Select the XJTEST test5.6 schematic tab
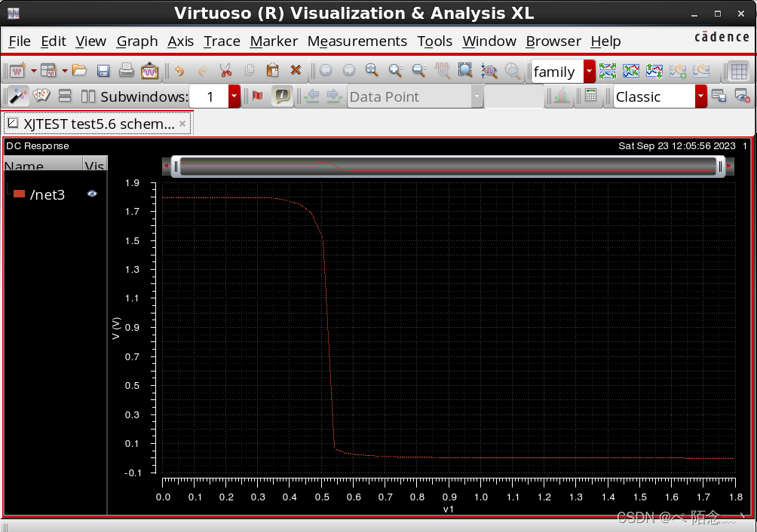Screen dimensions: 757x532 [x=99, y=124]
